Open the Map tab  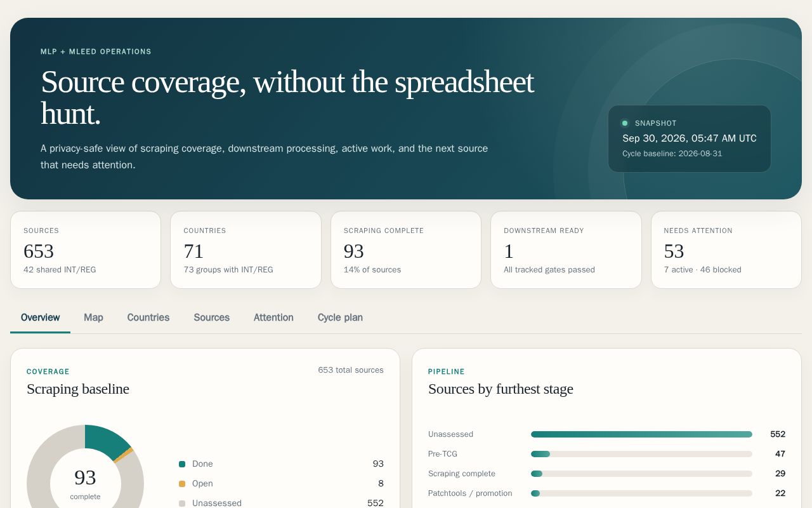(x=93, y=317)
